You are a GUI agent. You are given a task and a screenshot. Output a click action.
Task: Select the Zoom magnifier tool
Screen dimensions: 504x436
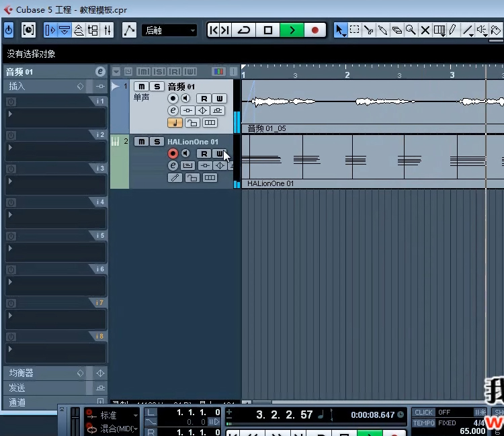point(411,30)
